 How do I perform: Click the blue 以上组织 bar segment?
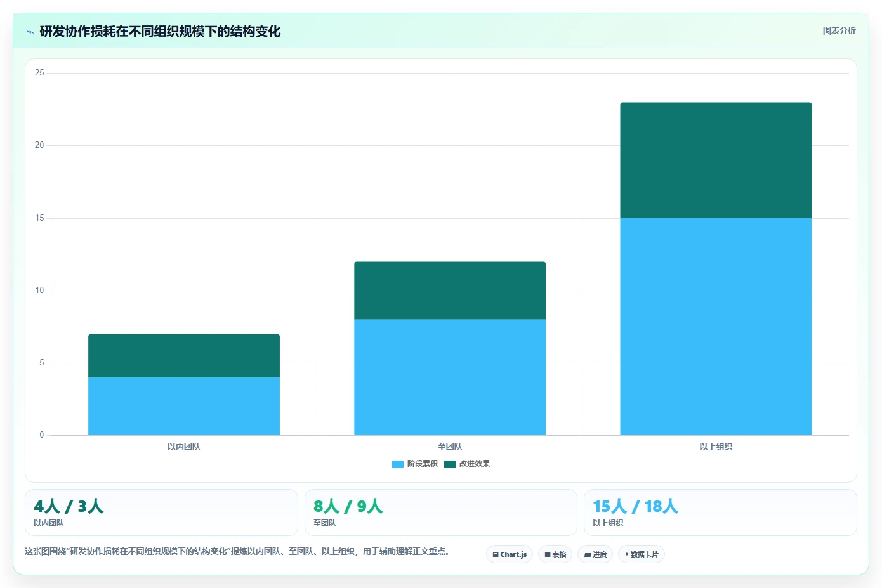716,327
